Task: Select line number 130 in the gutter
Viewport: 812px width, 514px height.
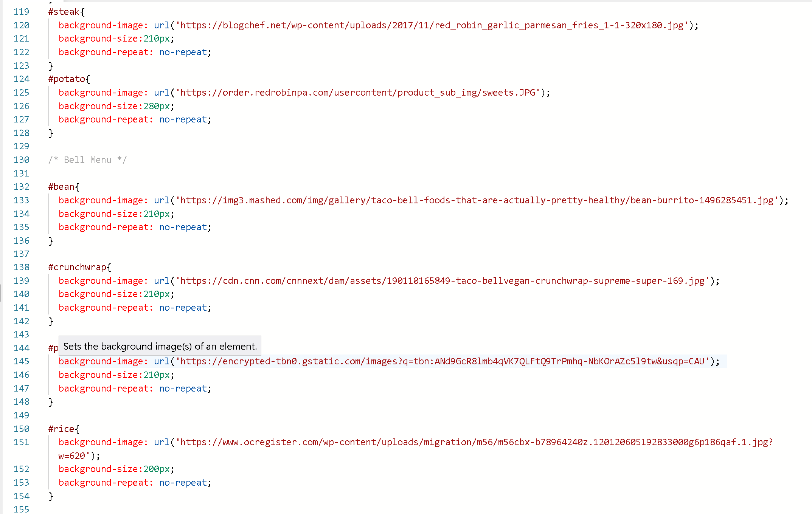Action: [x=21, y=160]
